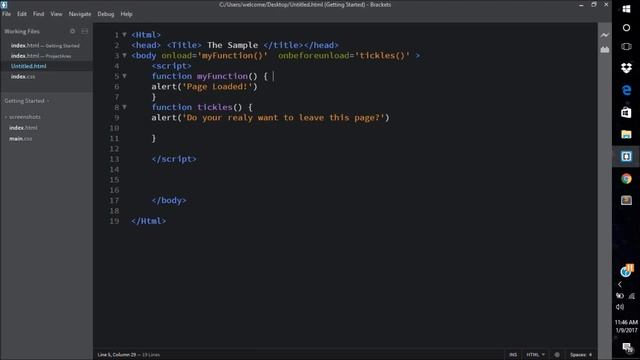Image resolution: width=640 pixels, height=360 pixels.
Task: Open the Windows Start button
Action: (626, 9)
